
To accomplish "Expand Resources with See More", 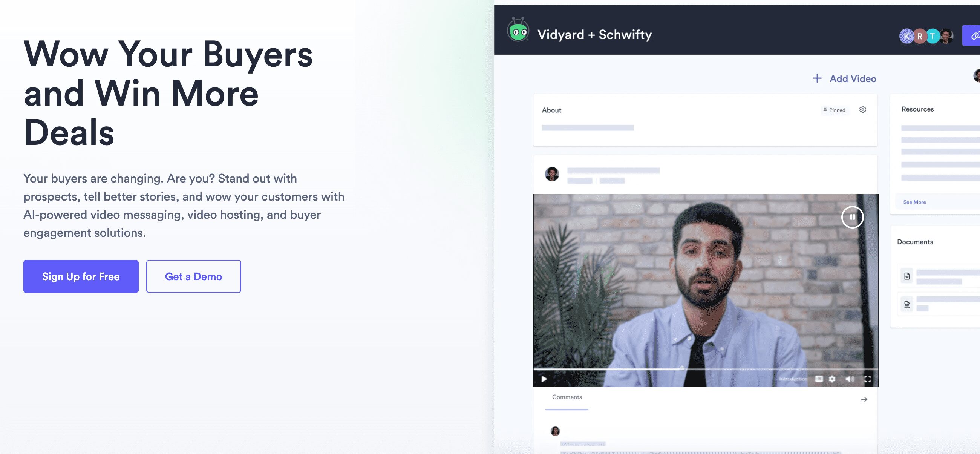I will 914,202.
